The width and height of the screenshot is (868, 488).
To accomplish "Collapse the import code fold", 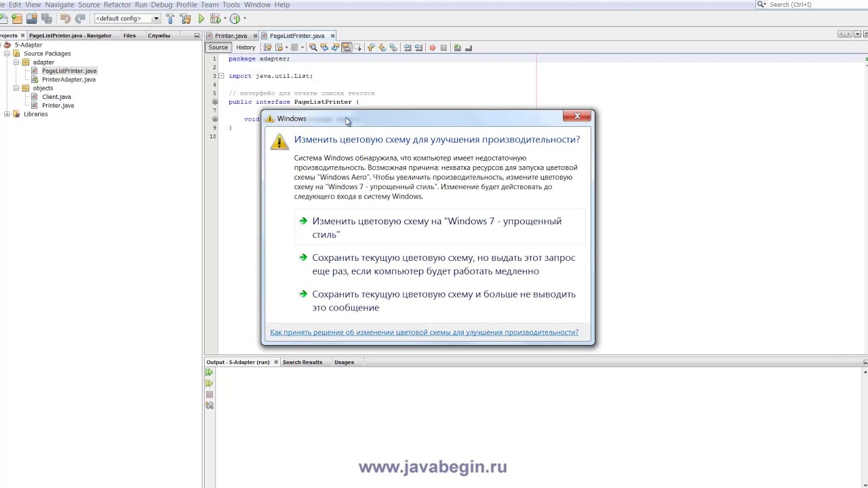I will (x=221, y=76).
